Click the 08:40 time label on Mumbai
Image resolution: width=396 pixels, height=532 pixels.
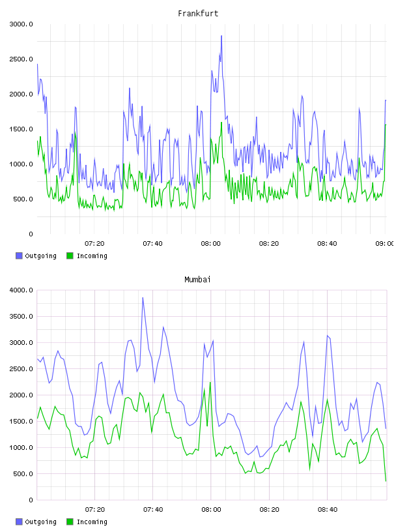(x=328, y=510)
